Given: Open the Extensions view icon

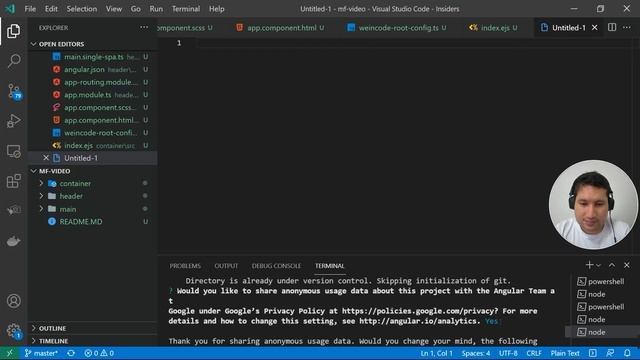Looking at the screenshot, I should pyautogui.click(x=13, y=181).
